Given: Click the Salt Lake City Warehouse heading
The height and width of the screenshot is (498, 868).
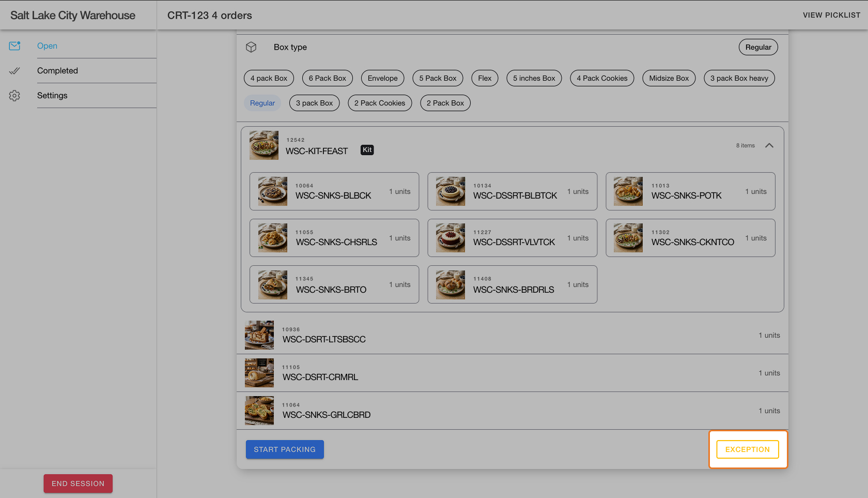Looking at the screenshot, I should point(73,16).
